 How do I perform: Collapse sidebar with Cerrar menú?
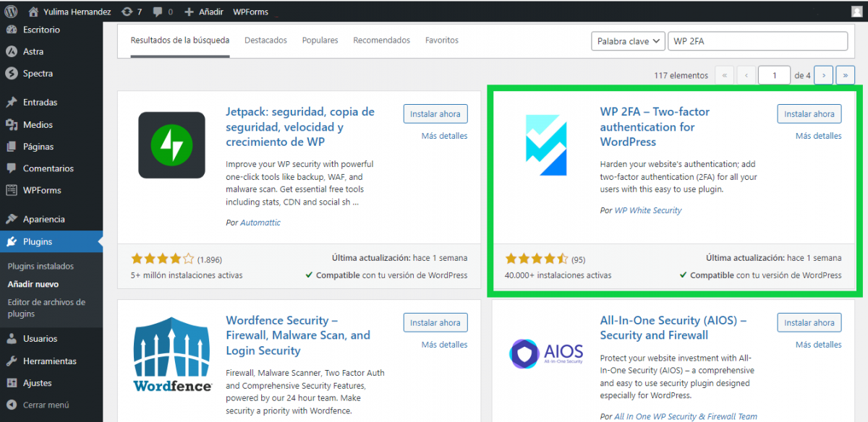[45, 405]
